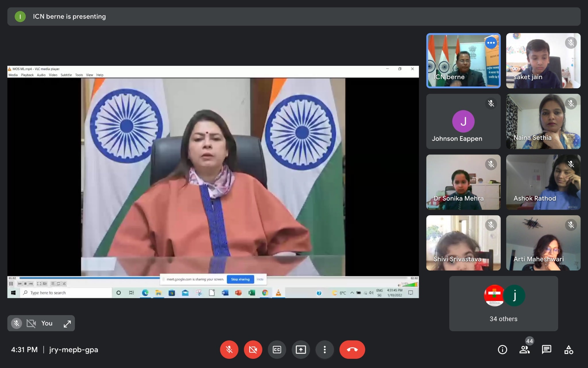Click the VLC seek progress bar

(86, 278)
